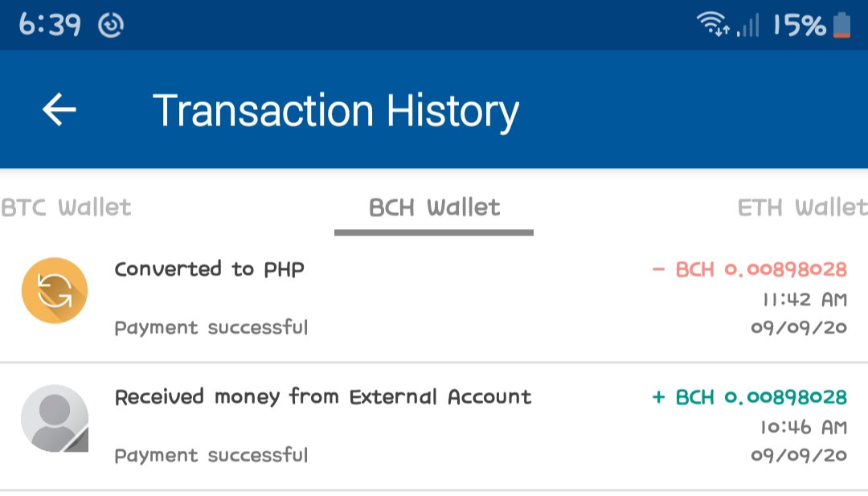
Task: Tap Payment successful under Converted to PHP
Action: point(211,328)
